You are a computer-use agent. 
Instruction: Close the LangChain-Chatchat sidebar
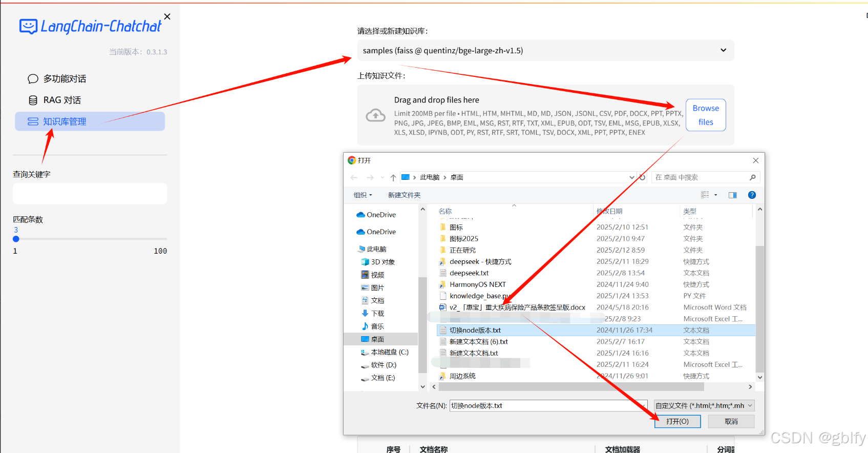[167, 16]
